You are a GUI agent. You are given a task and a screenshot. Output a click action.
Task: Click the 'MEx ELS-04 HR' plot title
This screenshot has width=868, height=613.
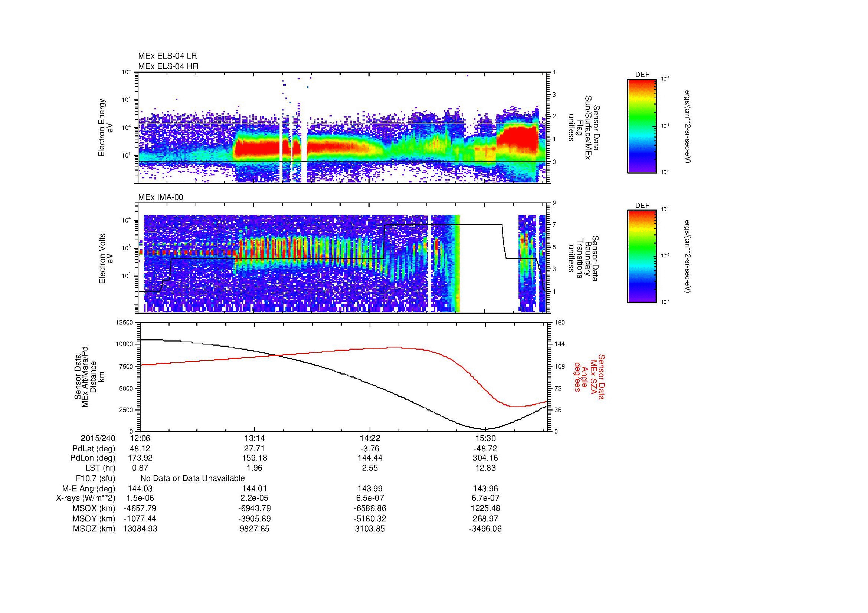click(168, 66)
